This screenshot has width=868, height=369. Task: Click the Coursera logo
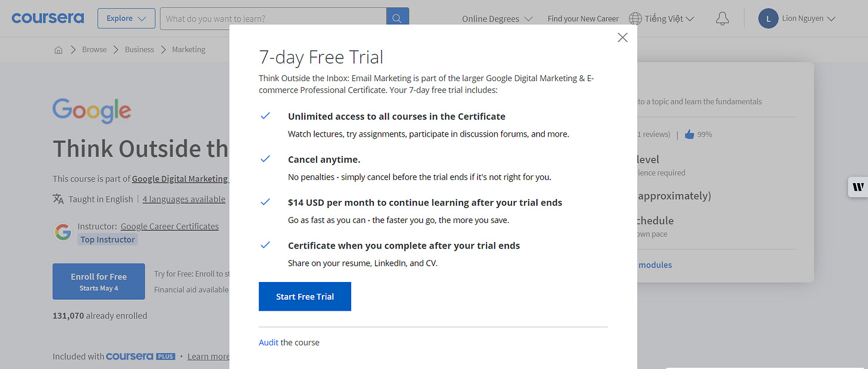[48, 18]
